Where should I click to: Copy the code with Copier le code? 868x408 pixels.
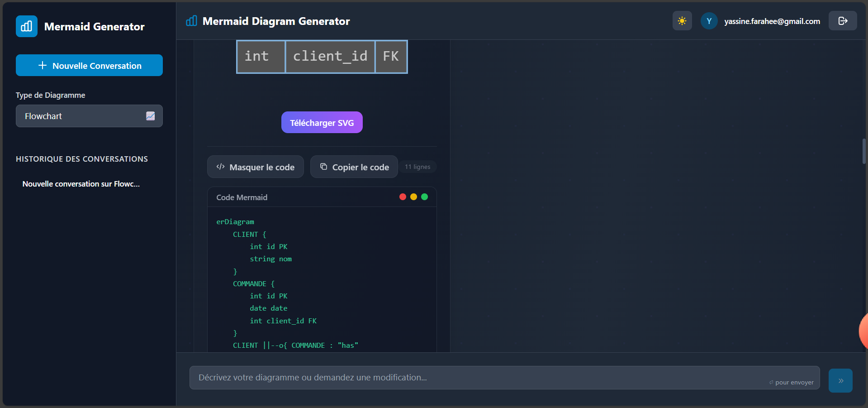click(354, 167)
